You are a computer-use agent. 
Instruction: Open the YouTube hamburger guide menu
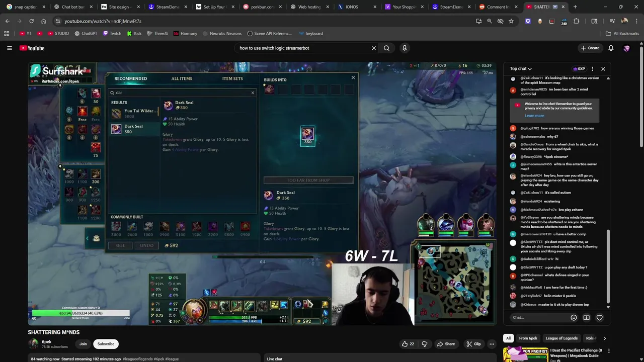coord(9,48)
